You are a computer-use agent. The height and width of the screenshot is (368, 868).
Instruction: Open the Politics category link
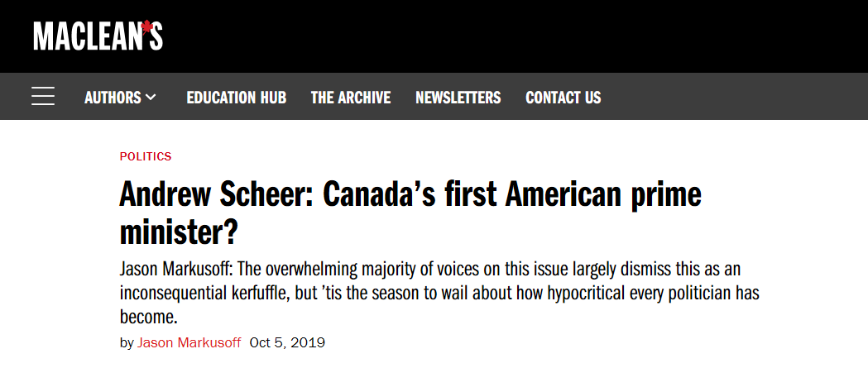click(146, 156)
